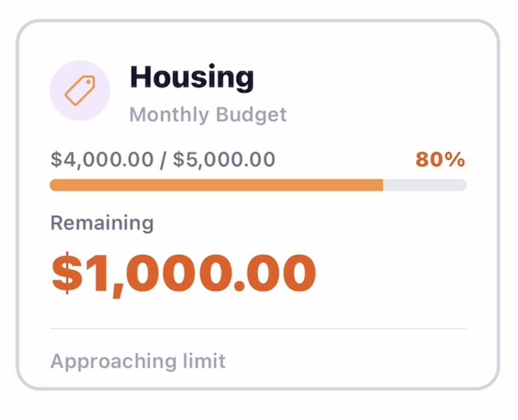This screenshot has height=420, width=518.
Task: Click the $1,000.00 remaining amount
Action: click(183, 272)
